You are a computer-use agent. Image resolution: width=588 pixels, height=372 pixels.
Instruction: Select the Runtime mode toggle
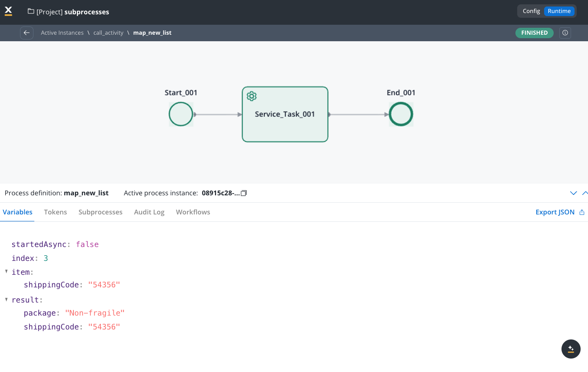[559, 11]
